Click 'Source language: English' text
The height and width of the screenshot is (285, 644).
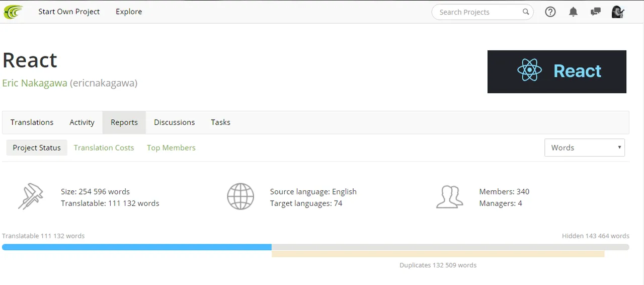coord(313,191)
